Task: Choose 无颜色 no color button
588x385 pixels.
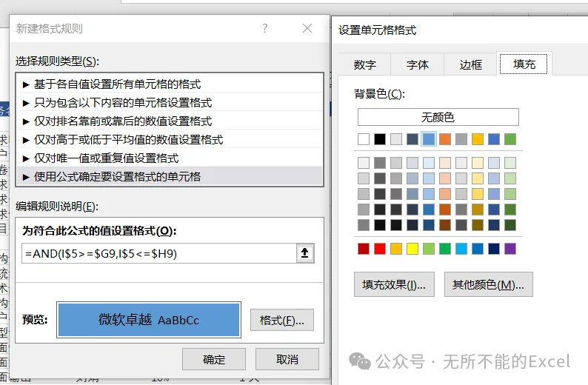Action: pyautogui.click(x=438, y=117)
